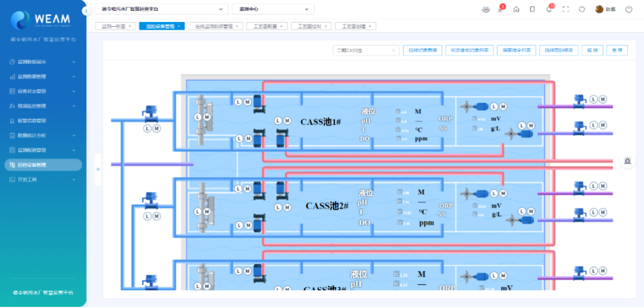Close the 工艺图创建 tab
Viewport: 644px width, 308px height.
pos(370,26)
